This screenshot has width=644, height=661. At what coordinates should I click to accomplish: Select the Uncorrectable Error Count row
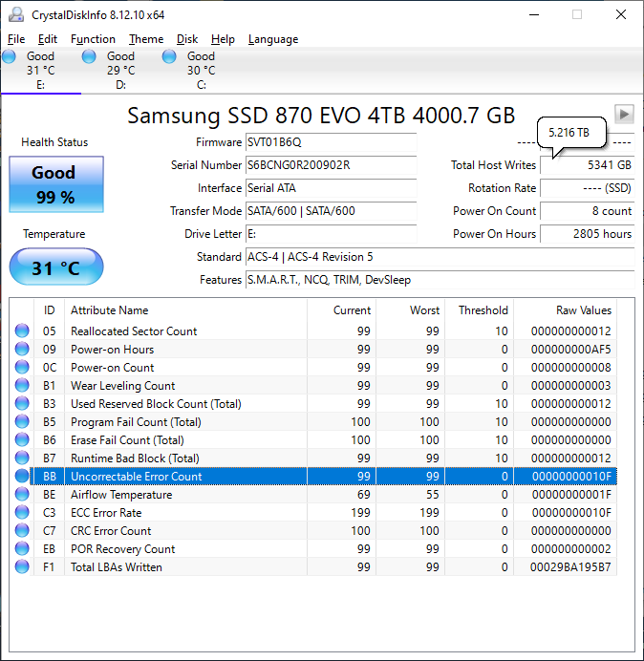313,476
